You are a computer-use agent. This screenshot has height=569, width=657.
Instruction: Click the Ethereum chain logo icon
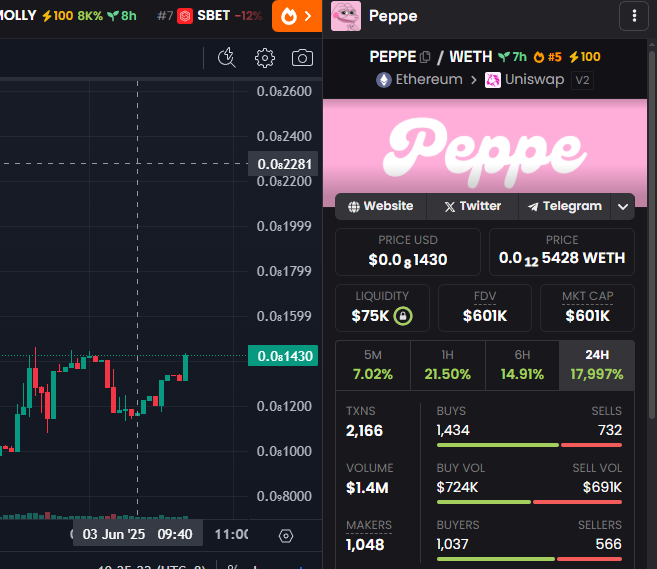click(383, 80)
